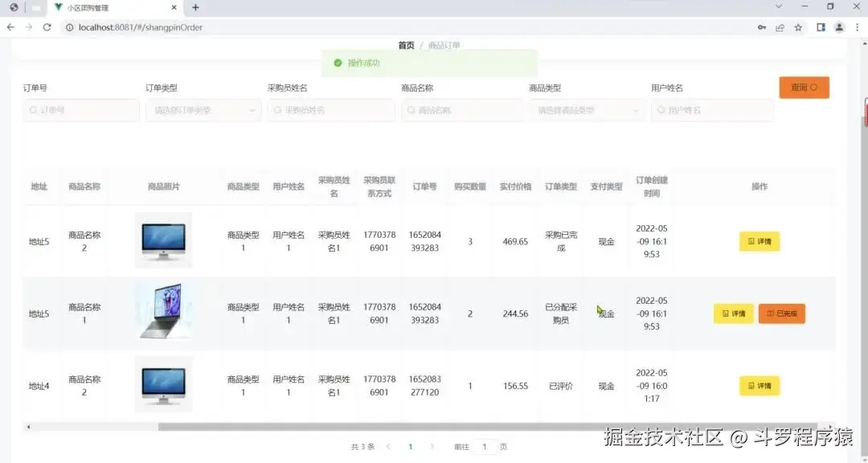Select page 1 in the pagination
The width and height of the screenshot is (868, 463).
click(410, 446)
